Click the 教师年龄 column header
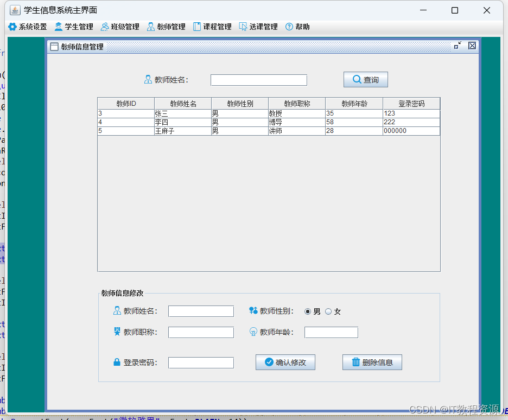Viewport: 508px width, 420px height. 354,104
